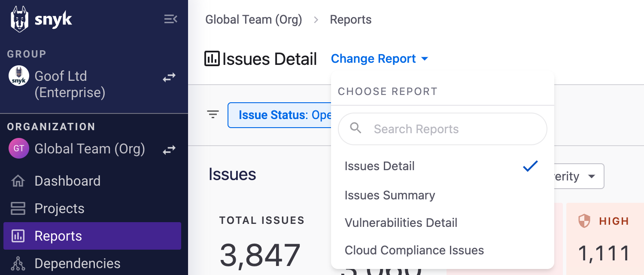644x275 pixels.
Task: Click the Goof Ltd group avatar
Action: [19, 76]
